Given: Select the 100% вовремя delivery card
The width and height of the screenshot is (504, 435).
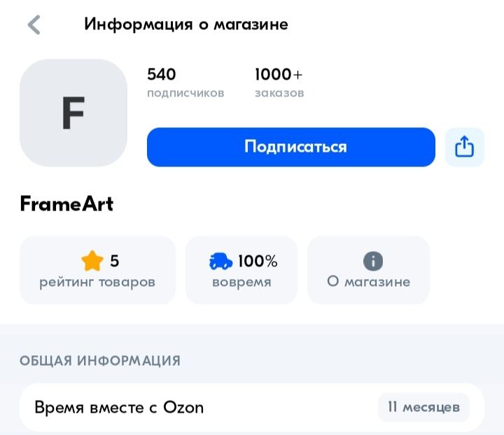Looking at the screenshot, I should click(241, 271).
